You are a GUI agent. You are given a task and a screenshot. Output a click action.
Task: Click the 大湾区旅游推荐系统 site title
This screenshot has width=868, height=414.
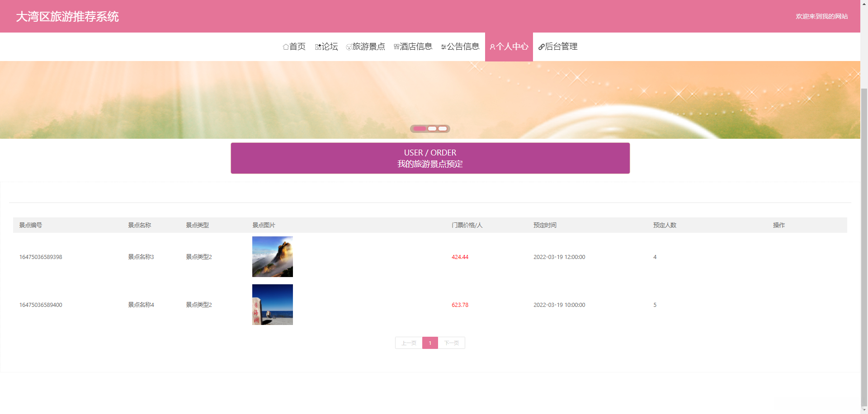tap(67, 17)
